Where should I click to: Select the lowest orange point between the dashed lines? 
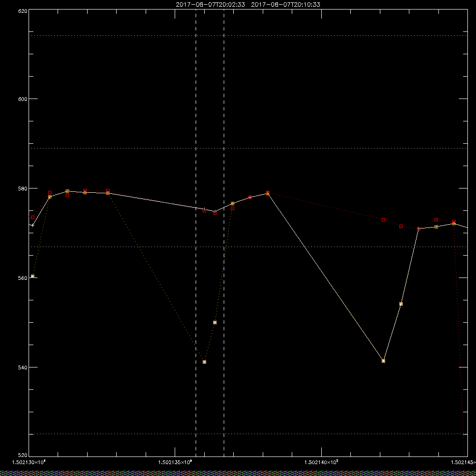(x=204, y=362)
